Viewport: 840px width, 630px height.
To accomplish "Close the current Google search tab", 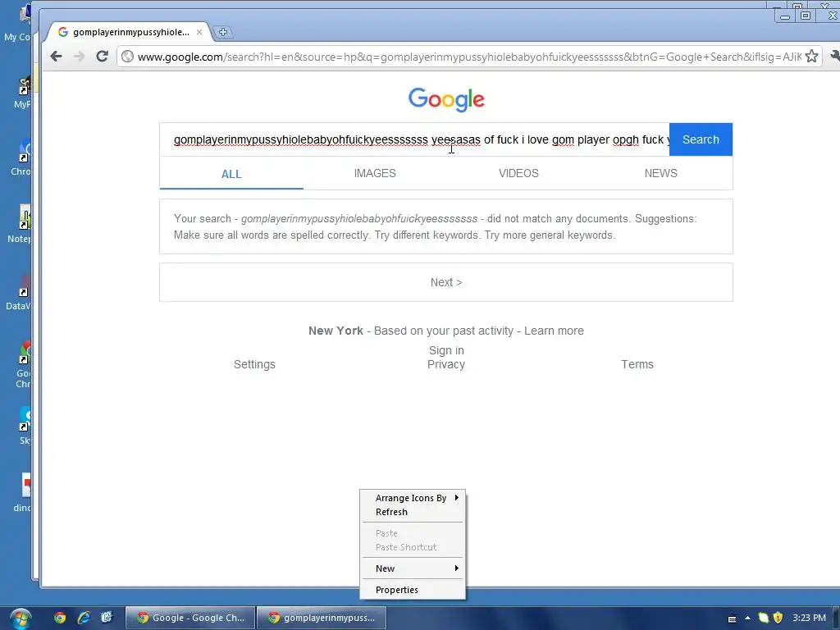I will tap(199, 32).
